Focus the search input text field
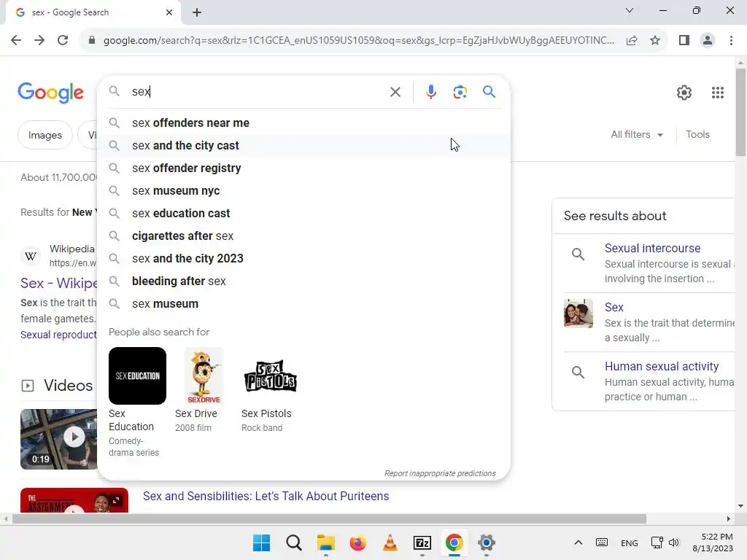Viewport: 747px width, 560px height. [258, 91]
